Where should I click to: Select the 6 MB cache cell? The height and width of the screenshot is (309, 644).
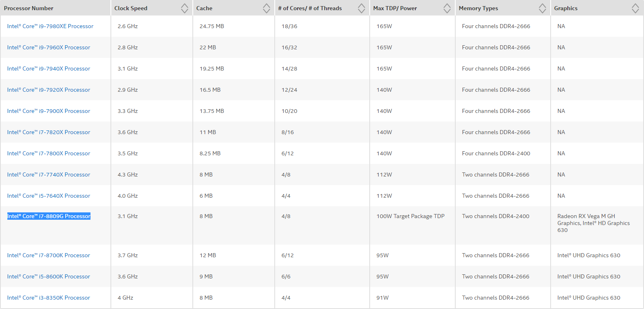point(234,196)
